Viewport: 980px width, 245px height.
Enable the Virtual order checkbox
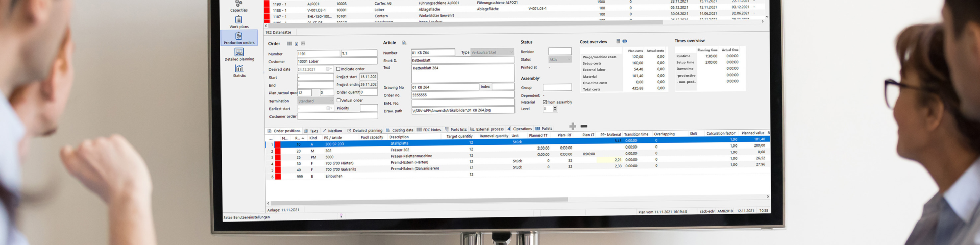339,100
